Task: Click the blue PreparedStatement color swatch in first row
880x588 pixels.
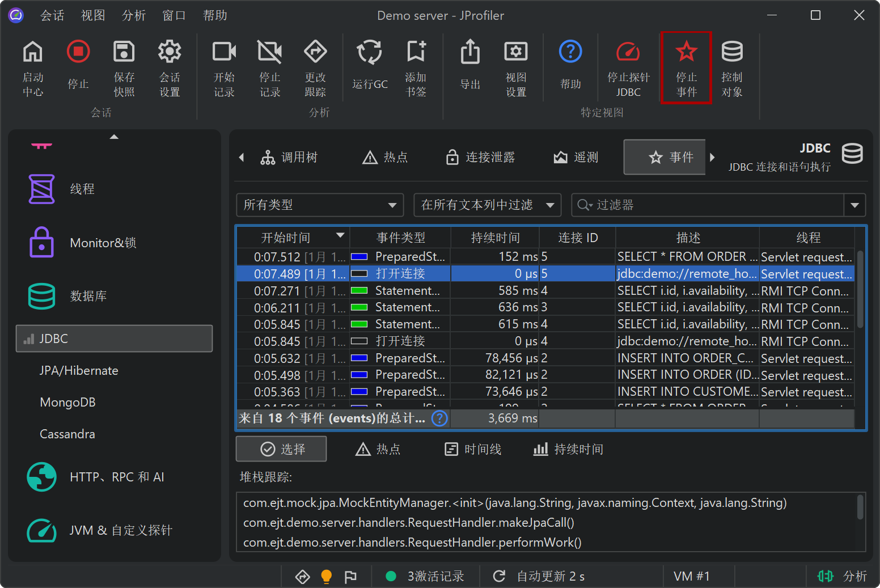Action: 359,257
